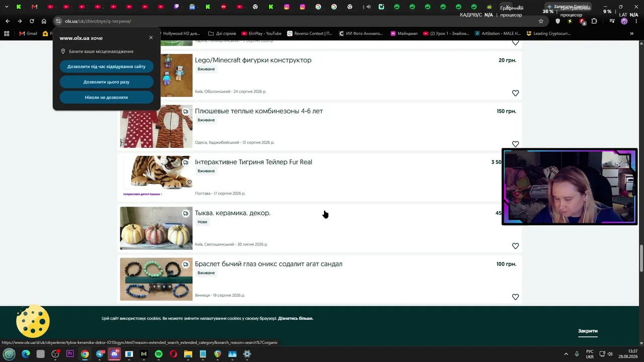
Task: Open 'Інтерактивне Тигриня Тейлер Fur Real' listing
Action: tap(253, 162)
